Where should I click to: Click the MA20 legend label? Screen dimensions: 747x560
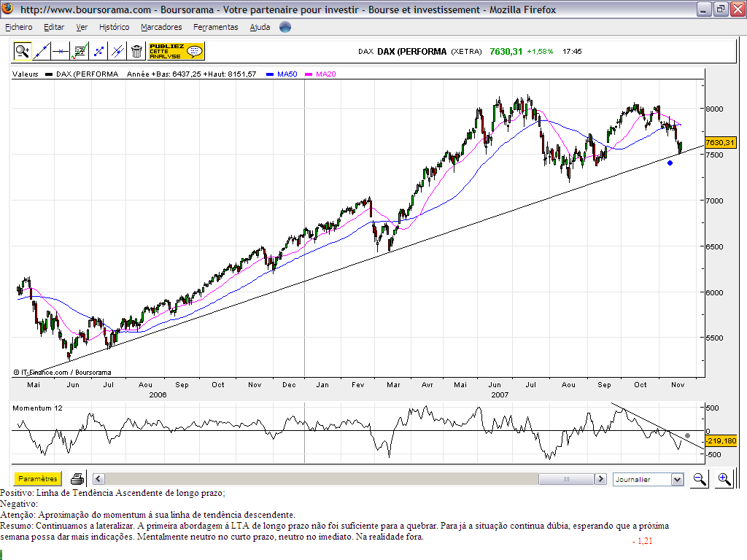(x=326, y=74)
